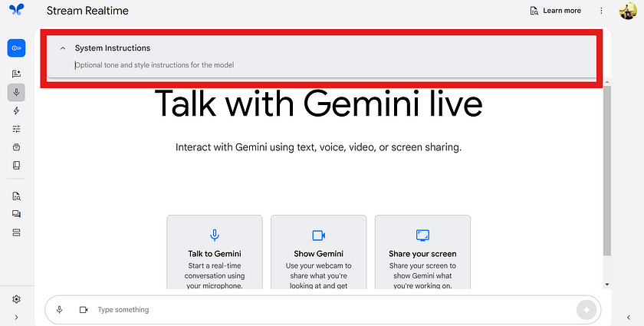Open the Learn more link
This screenshot has width=644, height=326.
[x=555, y=11]
